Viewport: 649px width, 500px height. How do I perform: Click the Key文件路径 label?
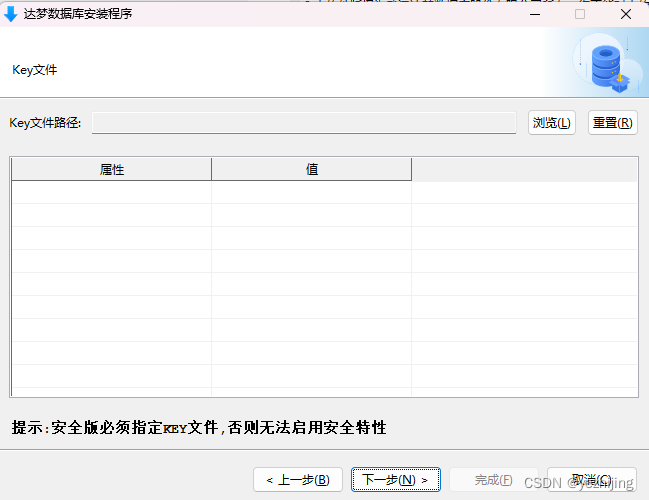pos(45,123)
